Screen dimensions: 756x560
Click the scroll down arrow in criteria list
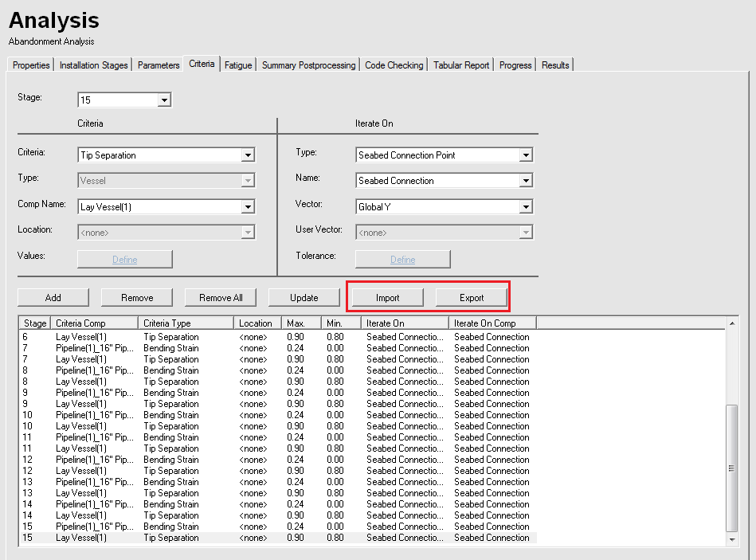(x=733, y=540)
